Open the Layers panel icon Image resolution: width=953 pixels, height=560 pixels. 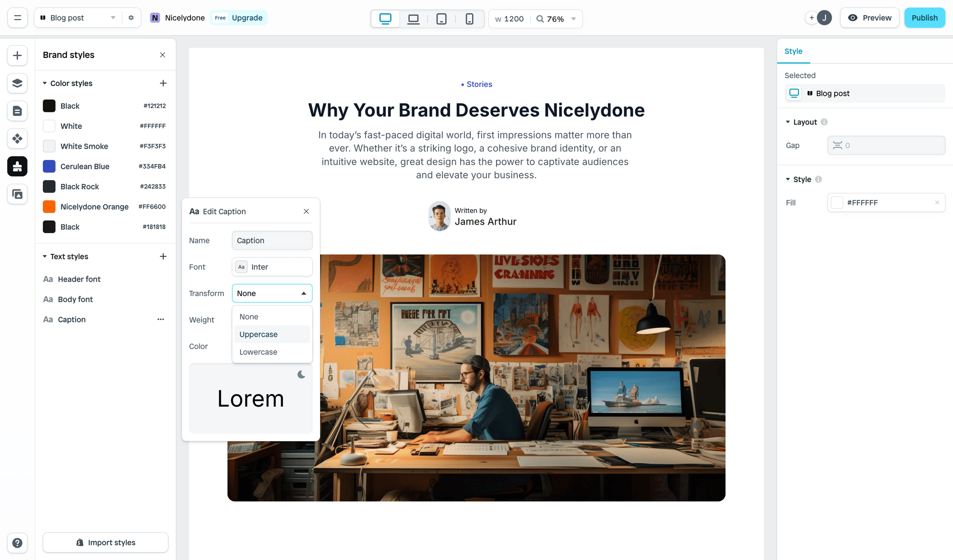click(17, 83)
